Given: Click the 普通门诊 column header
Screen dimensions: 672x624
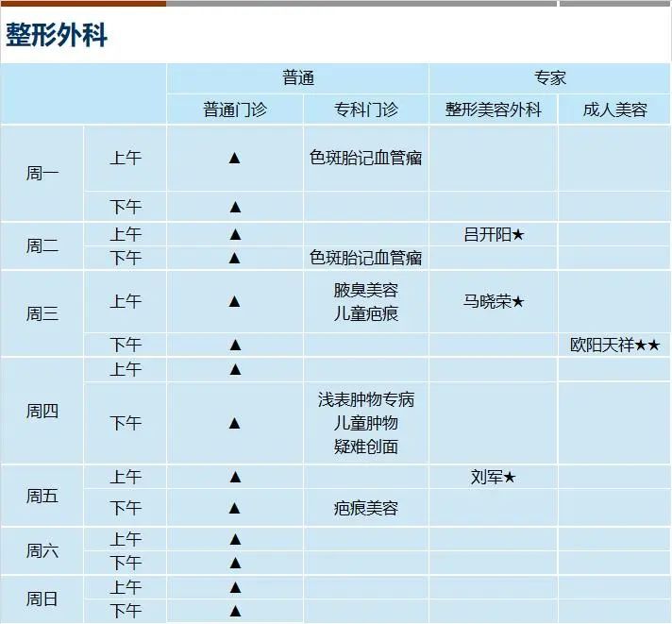Looking at the screenshot, I should coord(235,110).
